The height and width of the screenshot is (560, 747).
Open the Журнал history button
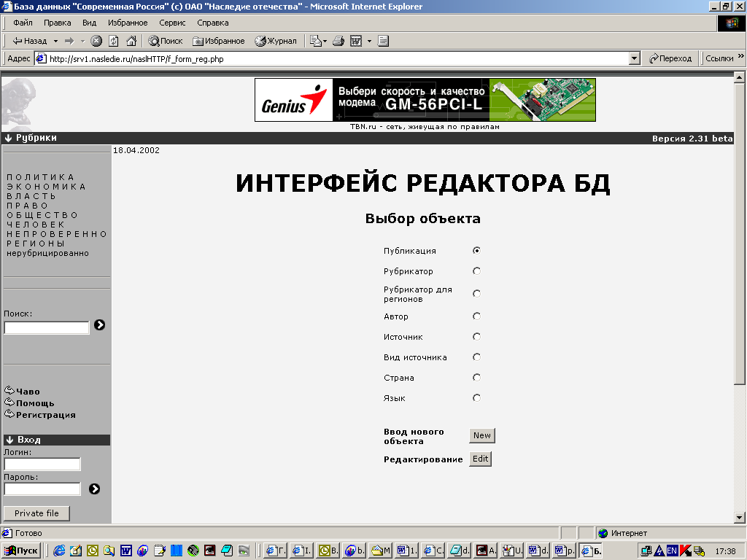click(x=276, y=41)
